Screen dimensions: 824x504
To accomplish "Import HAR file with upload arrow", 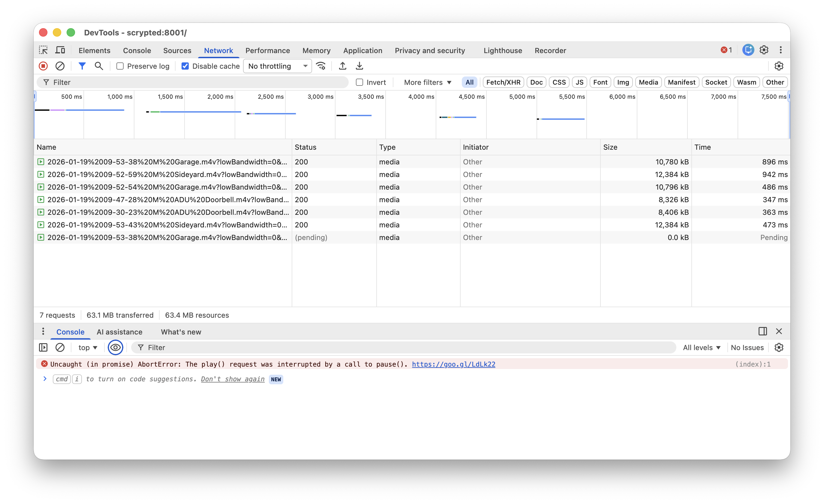I will point(342,66).
